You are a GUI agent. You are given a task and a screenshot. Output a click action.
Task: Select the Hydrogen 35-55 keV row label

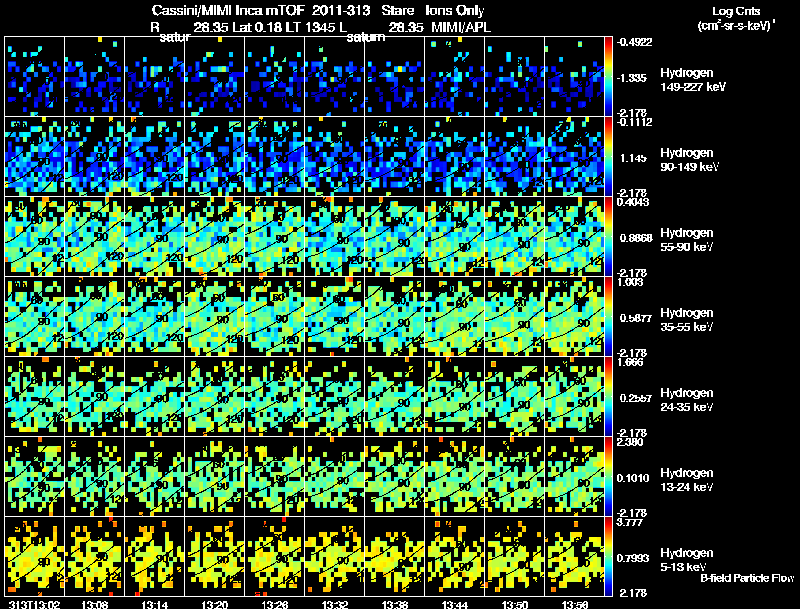coord(687,320)
